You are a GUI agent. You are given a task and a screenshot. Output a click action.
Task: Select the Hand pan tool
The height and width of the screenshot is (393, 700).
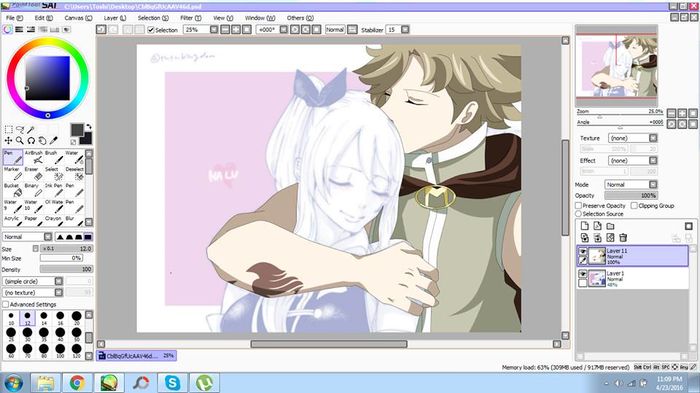(42, 141)
